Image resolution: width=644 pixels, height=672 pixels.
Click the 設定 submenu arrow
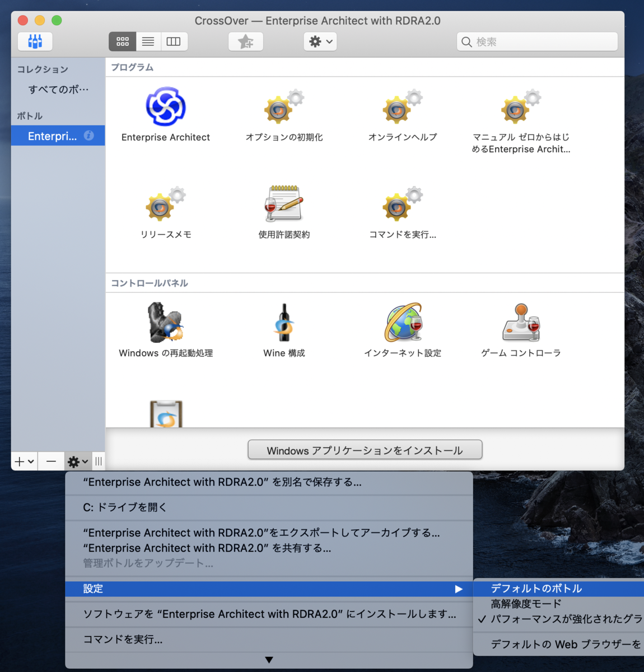point(459,589)
